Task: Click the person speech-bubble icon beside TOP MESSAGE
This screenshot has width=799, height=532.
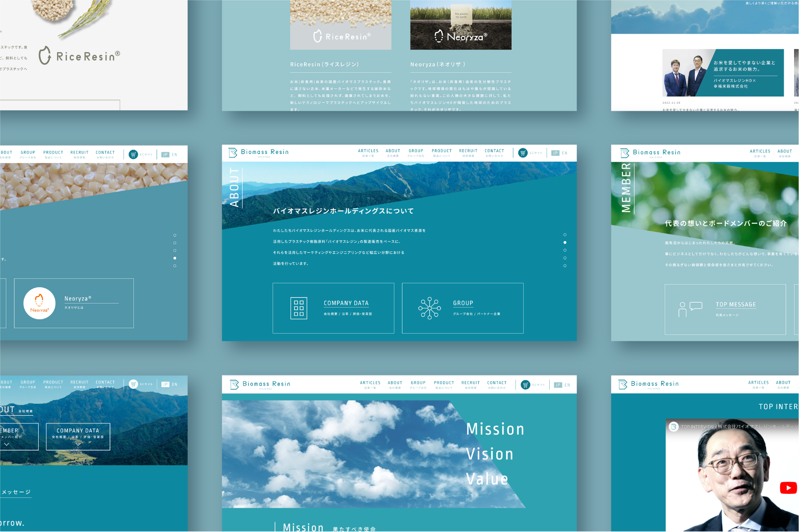Action: click(x=690, y=310)
